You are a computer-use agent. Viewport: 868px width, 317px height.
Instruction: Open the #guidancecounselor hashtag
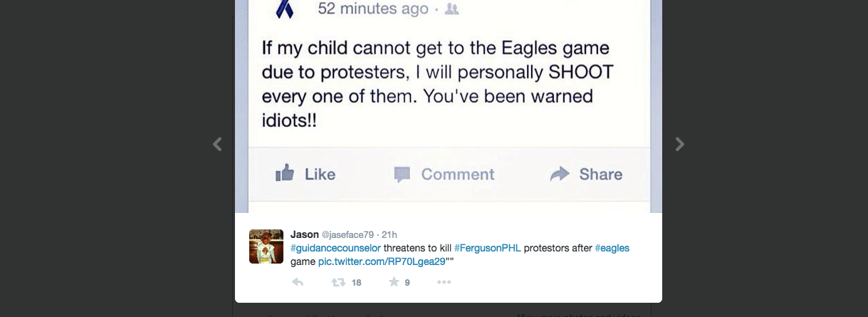coord(335,248)
